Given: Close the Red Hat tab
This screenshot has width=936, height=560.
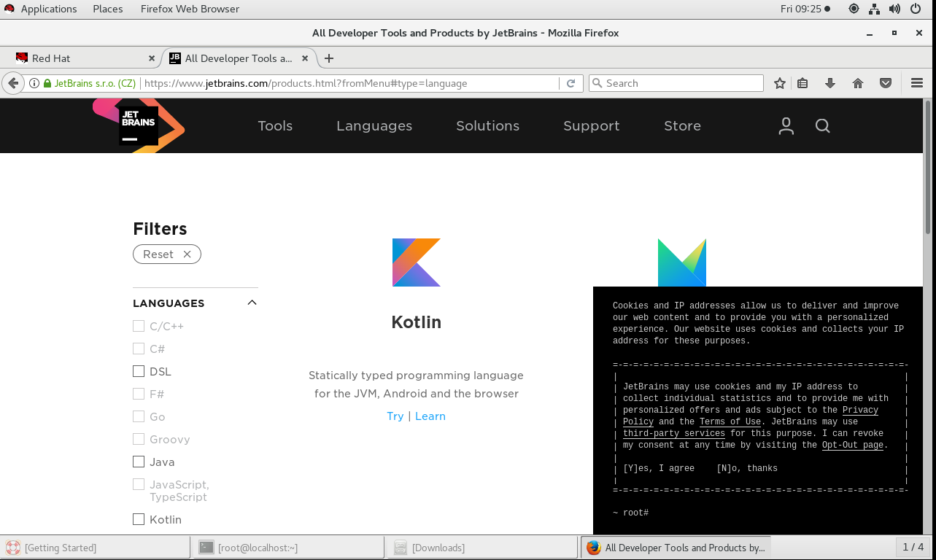Looking at the screenshot, I should tap(152, 58).
